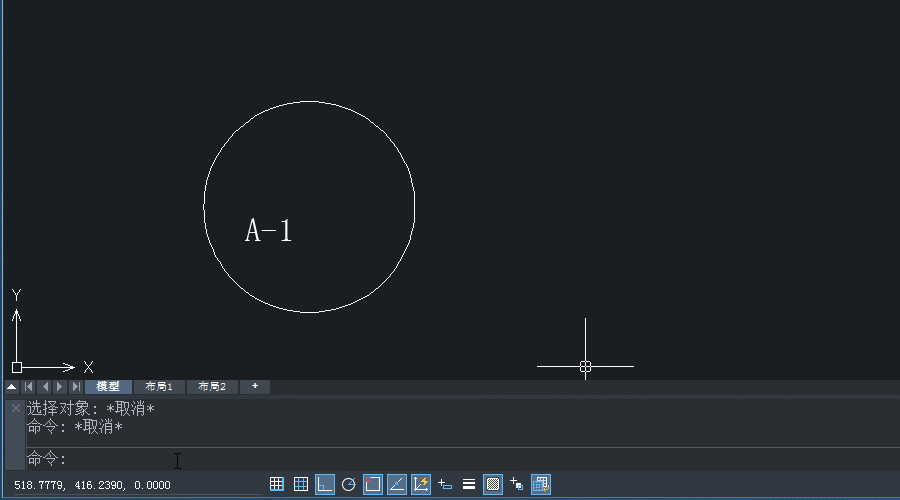Click the lineweight display icon
The image size is (900, 500).
469,484
